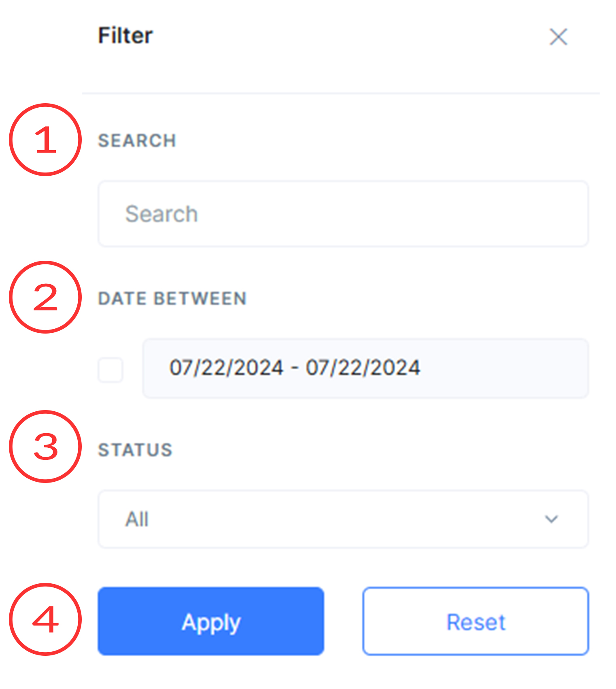Click the end date 07/22/2024 in range

pos(363,368)
